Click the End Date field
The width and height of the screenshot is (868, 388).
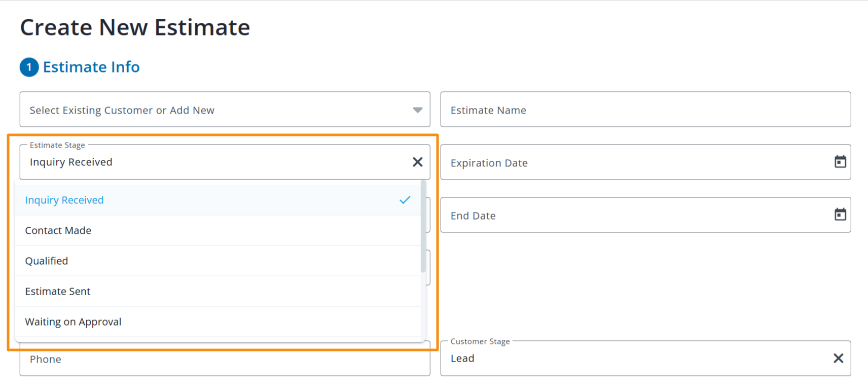click(x=645, y=215)
